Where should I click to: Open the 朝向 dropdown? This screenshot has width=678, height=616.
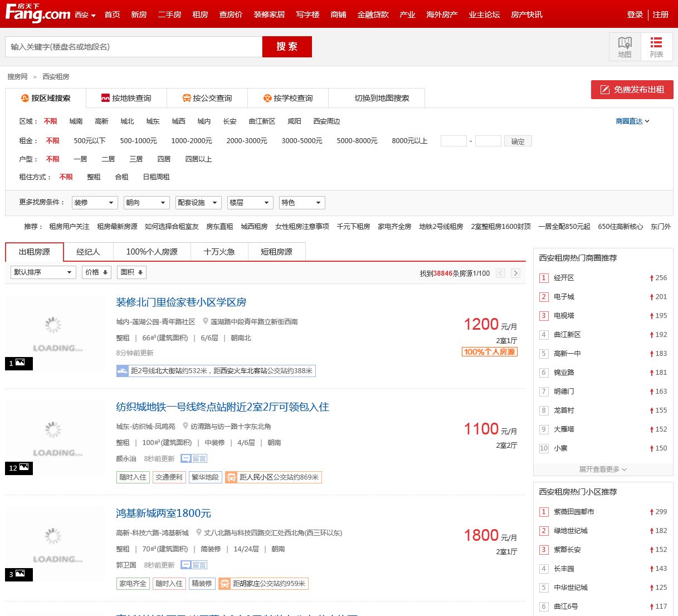click(147, 203)
